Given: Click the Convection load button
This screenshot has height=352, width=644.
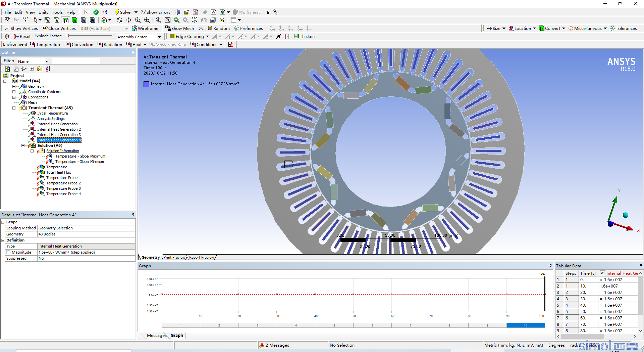Looking at the screenshot, I should pyautogui.click(x=79, y=44).
